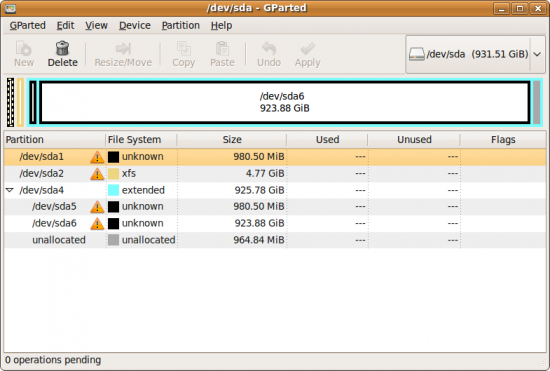Click the black swatch in /dev/sda6 row
Screen dimensions: 550x371
(x=113, y=223)
